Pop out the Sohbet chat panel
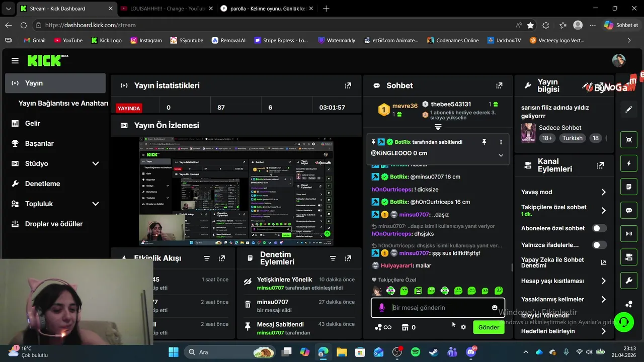Screen dimensions: 644x362 (x=499, y=85)
